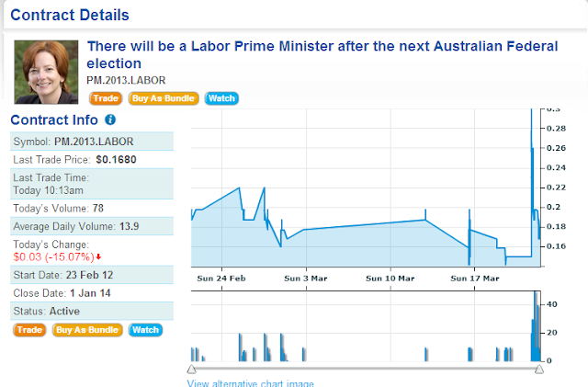Viewport: 588px width, 387px height.
Task: Select the Sun 3 Mar date label
Action: click(x=306, y=277)
